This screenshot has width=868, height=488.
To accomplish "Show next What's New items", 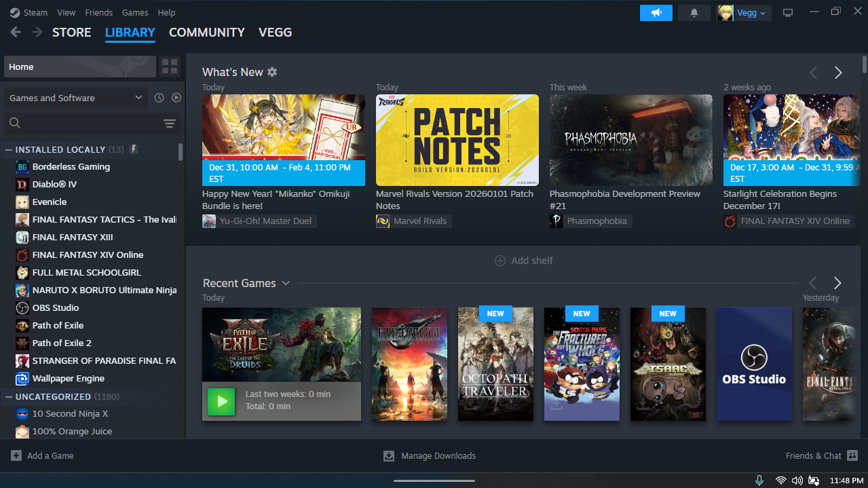I will pos(838,73).
